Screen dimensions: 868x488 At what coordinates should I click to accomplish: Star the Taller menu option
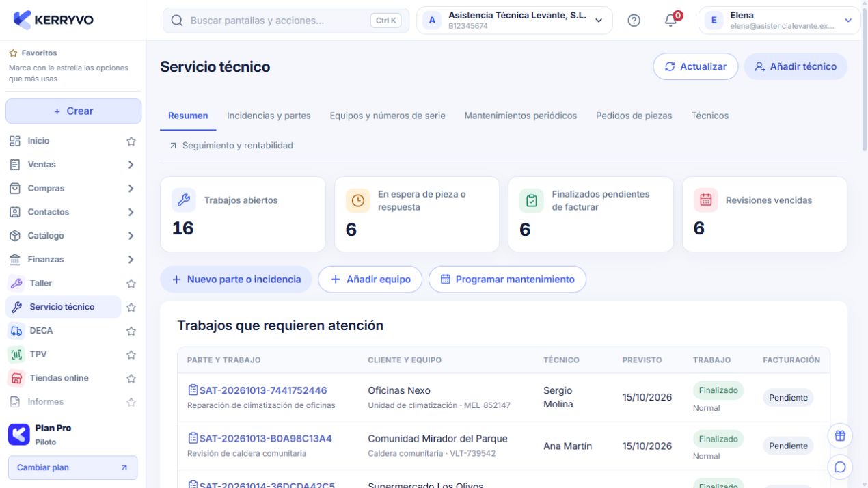pyautogui.click(x=131, y=283)
